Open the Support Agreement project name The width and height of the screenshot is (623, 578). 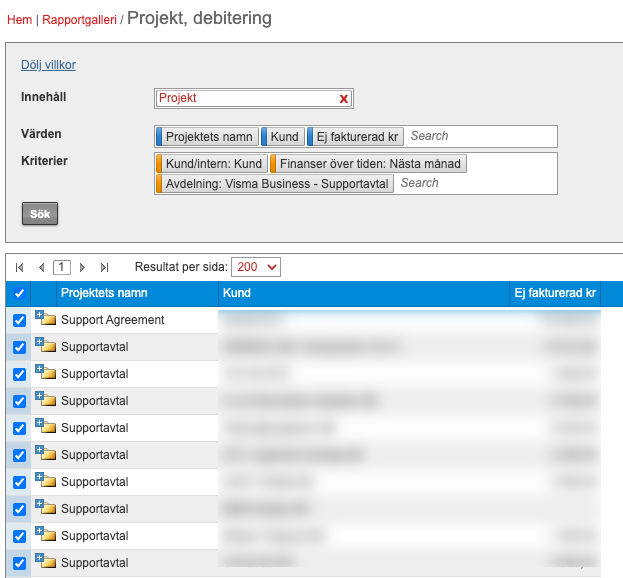point(112,320)
